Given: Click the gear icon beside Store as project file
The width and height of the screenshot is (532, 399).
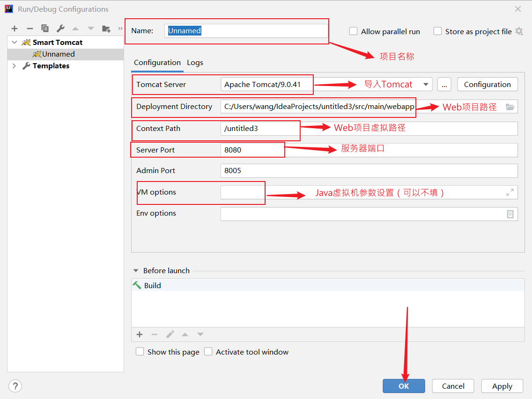Looking at the screenshot, I should click(519, 31).
